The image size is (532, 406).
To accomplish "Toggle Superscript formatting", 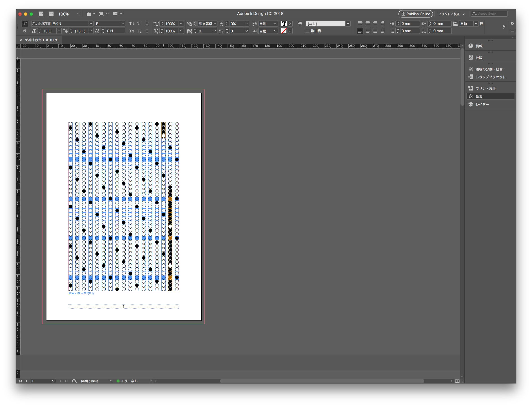I will (139, 24).
